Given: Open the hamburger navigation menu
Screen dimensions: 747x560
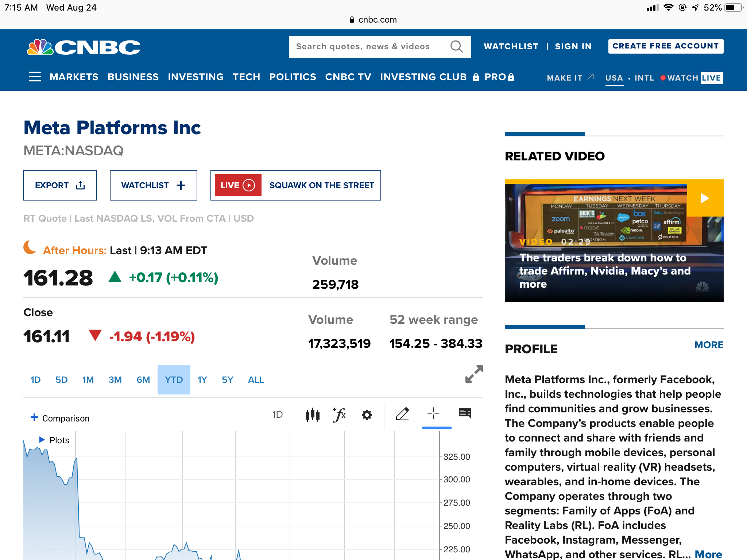Looking at the screenshot, I should click(x=35, y=77).
